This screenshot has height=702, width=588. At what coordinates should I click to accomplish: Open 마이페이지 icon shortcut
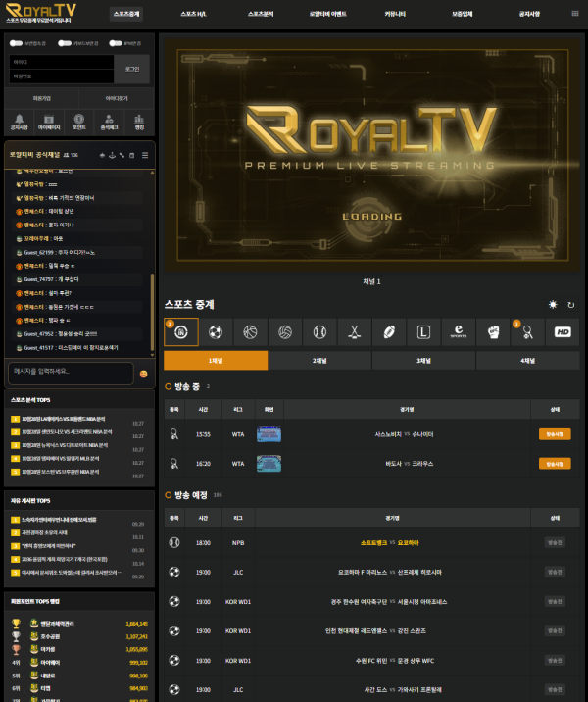tap(49, 123)
